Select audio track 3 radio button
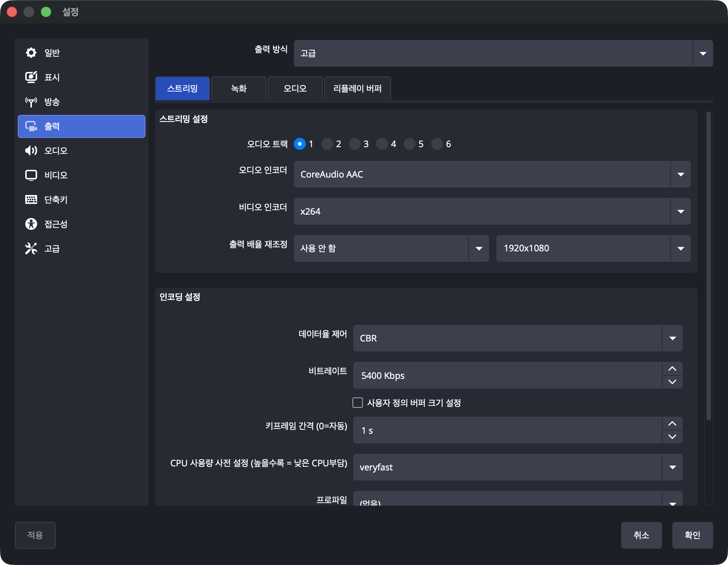Viewport: 728px width, 565px height. (355, 144)
